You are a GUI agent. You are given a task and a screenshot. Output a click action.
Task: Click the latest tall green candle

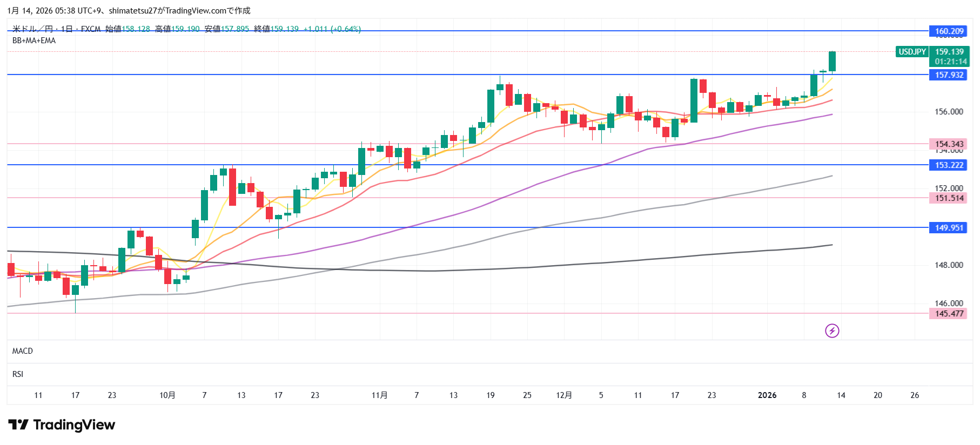[832, 61]
